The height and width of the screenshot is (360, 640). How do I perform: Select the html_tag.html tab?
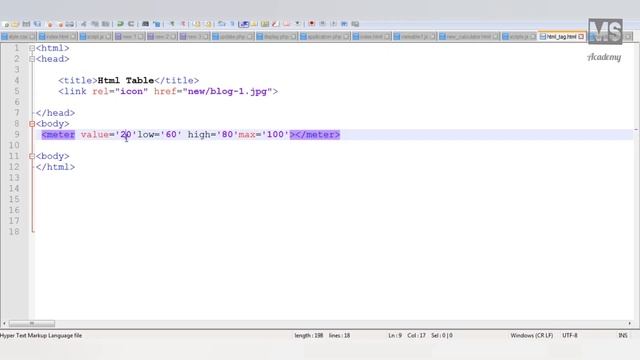561,37
